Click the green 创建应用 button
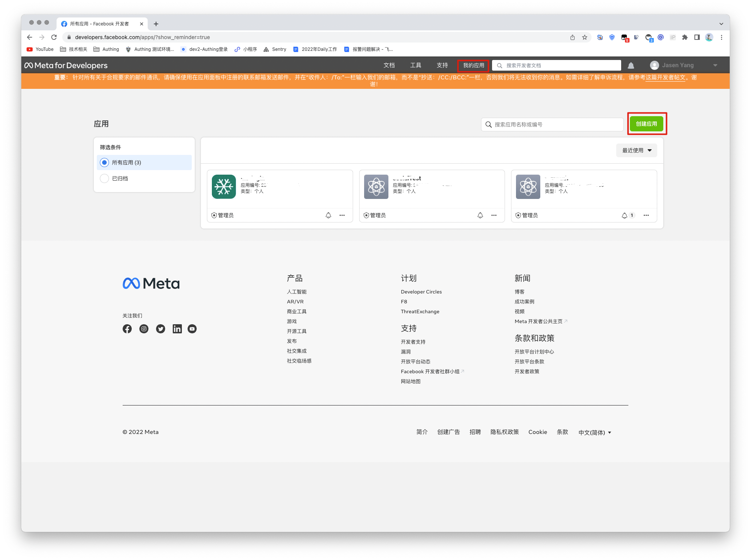 click(x=646, y=124)
